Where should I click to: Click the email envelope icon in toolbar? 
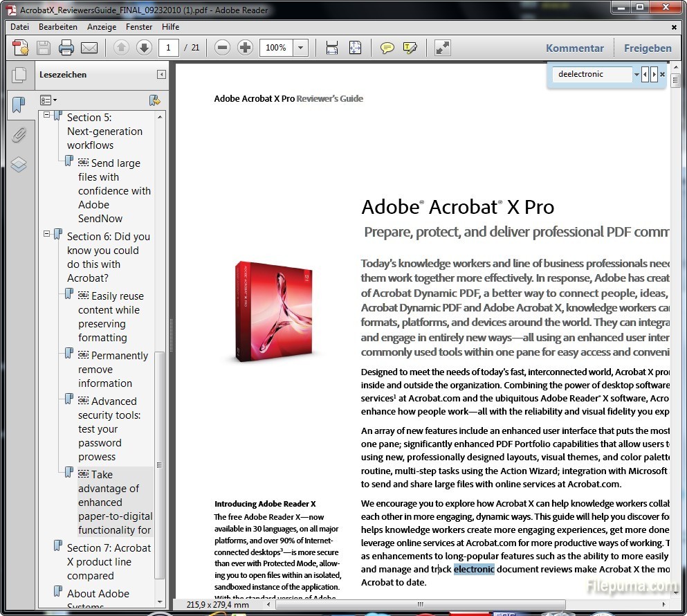point(89,48)
